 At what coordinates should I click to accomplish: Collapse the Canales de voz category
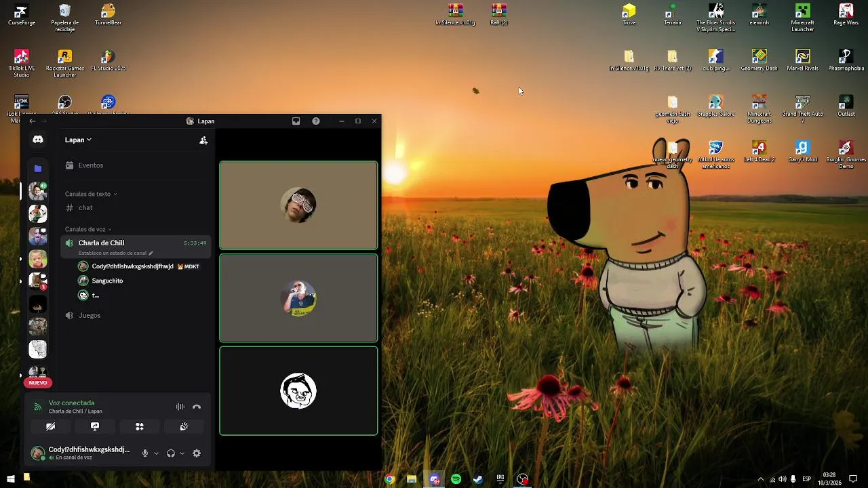(x=88, y=229)
